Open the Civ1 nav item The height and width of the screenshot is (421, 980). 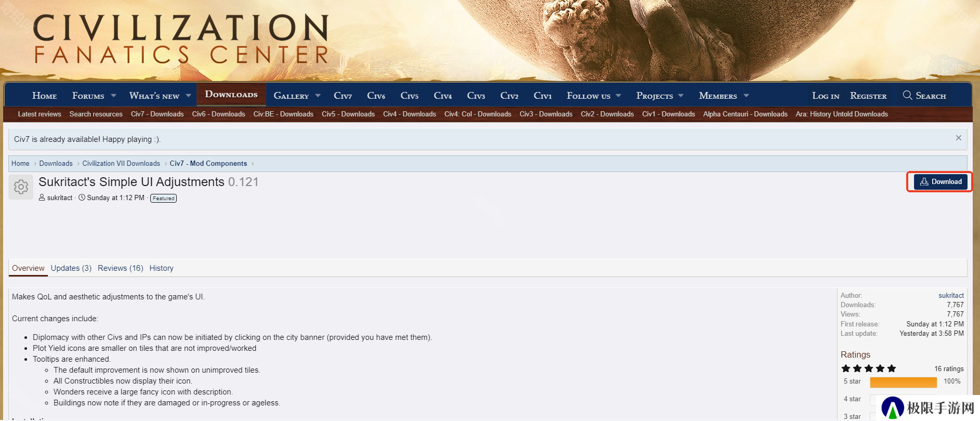pyautogui.click(x=542, y=96)
